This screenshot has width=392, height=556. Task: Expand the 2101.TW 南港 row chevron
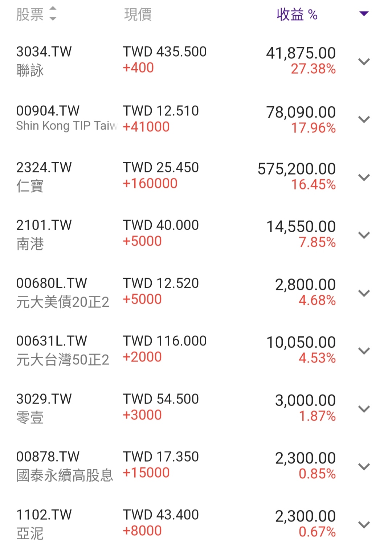[364, 235]
